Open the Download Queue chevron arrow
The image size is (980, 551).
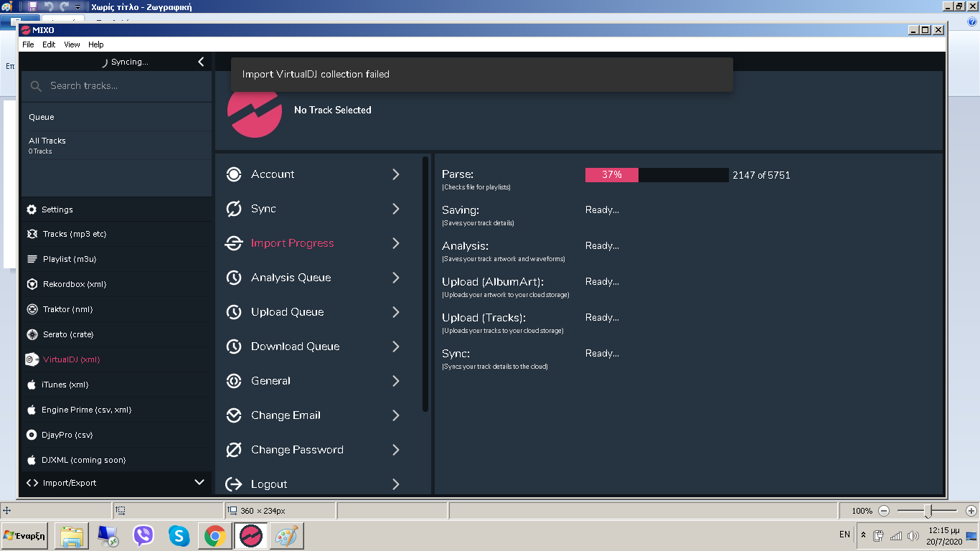395,347
